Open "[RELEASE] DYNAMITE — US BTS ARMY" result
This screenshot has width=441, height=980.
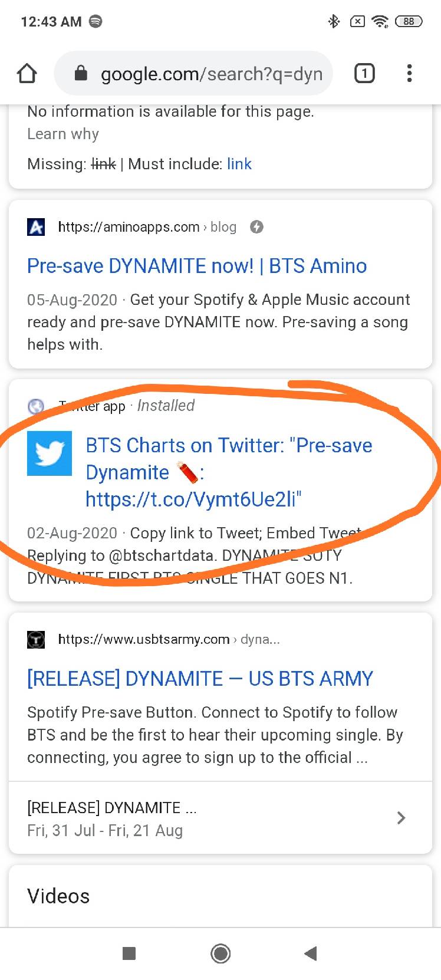click(200, 679)
